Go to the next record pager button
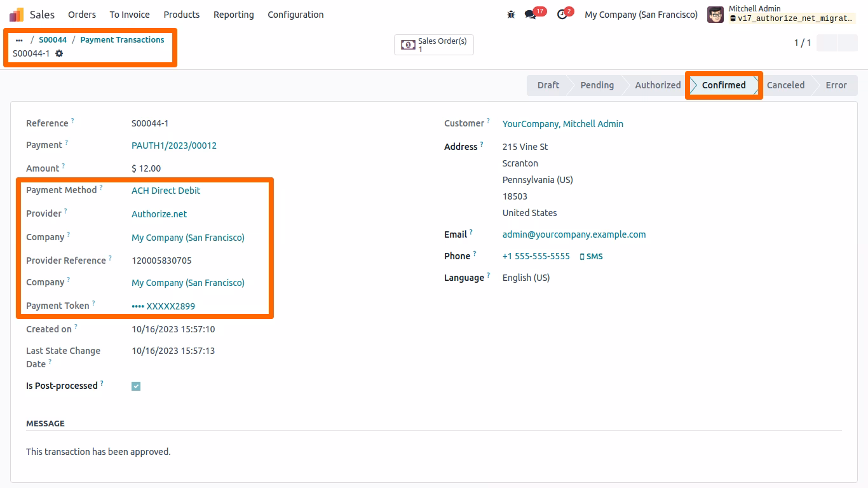The image size is (868, 488). [x=848, y=43]
